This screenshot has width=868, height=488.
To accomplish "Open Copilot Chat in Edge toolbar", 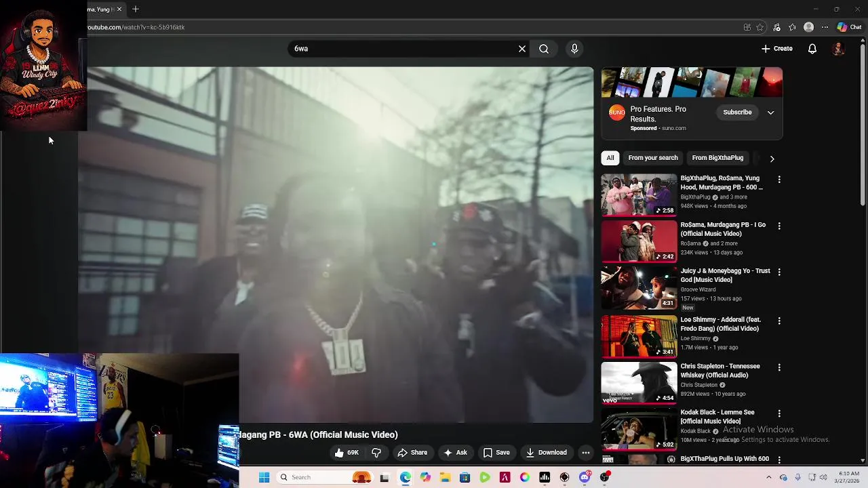I will [x=849, y=27].
